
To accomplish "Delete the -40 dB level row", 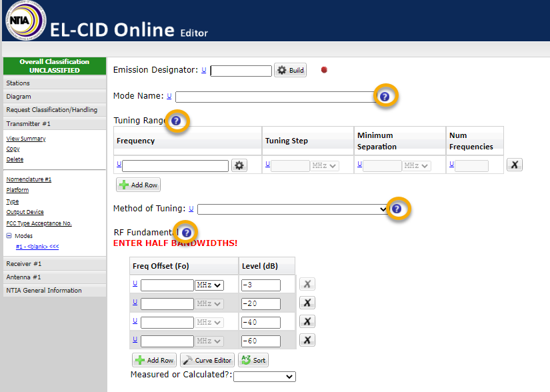I will (x=307, y=321).
